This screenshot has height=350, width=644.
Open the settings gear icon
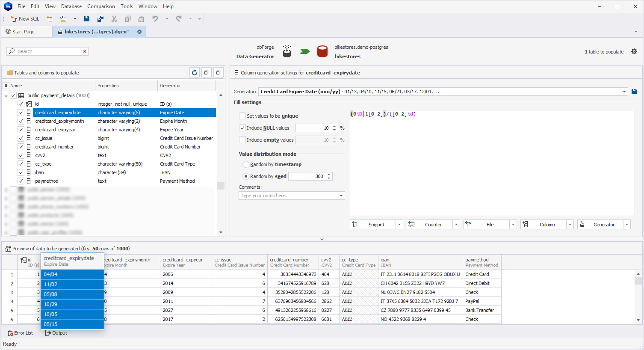point(634,51)
